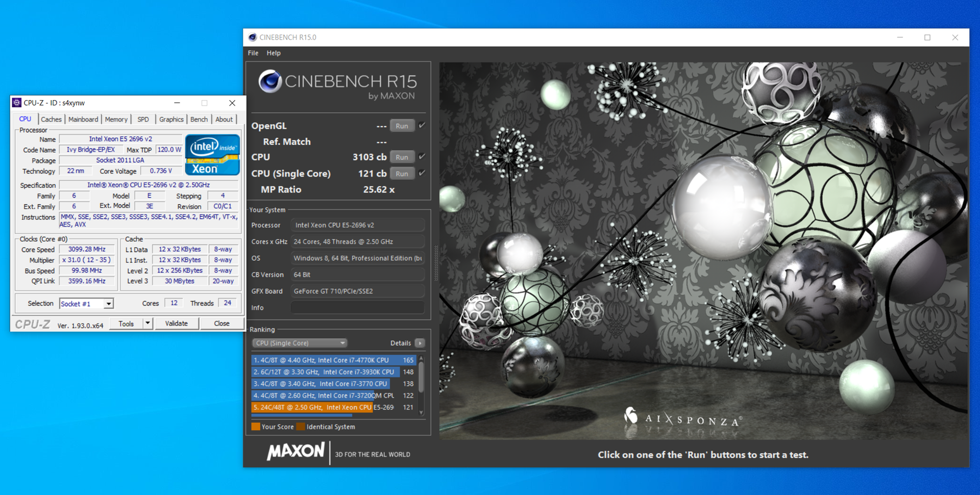Select the CPU tab in CPU-Z
This screenshot has width=980, height=495.
pyautogui.click(x=25, y=119)
